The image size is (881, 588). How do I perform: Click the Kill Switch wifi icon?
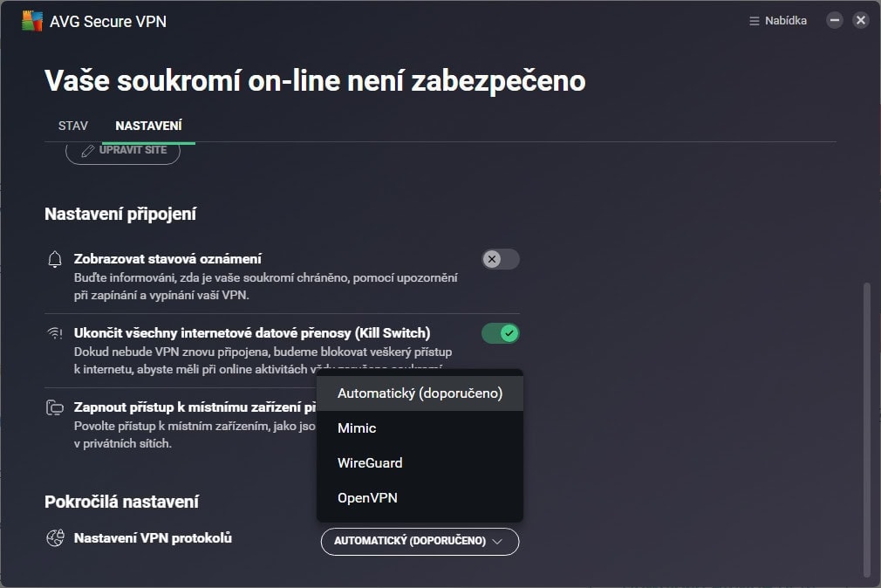55,333
